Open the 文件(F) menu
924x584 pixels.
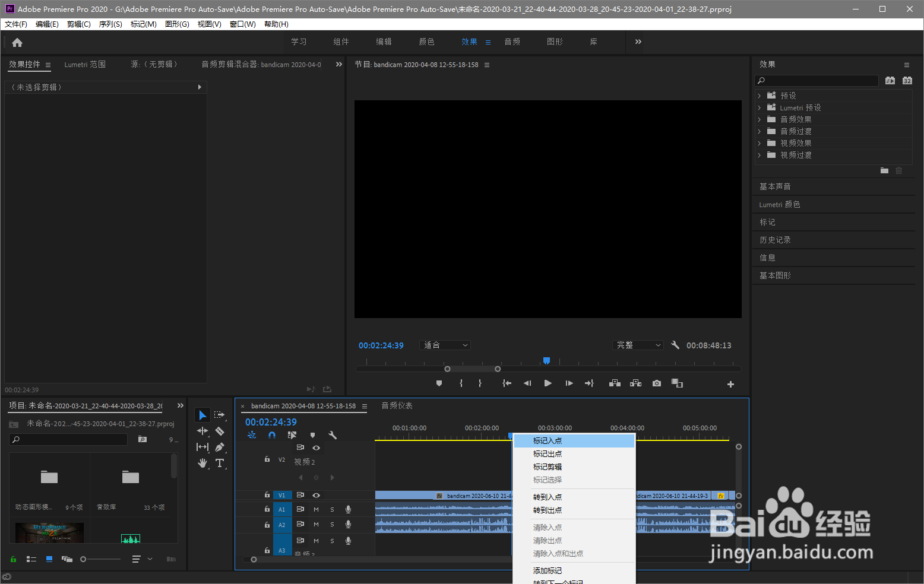click(16, 24)
